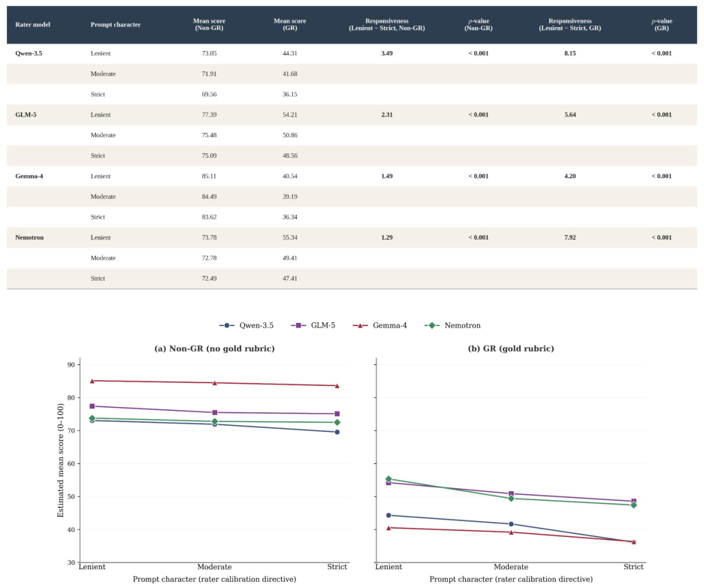Viewport: 704px width, 588px height.
Task: Click Qwen-3.5 circle marker at Moderate in GR chart
Action: 511,524
